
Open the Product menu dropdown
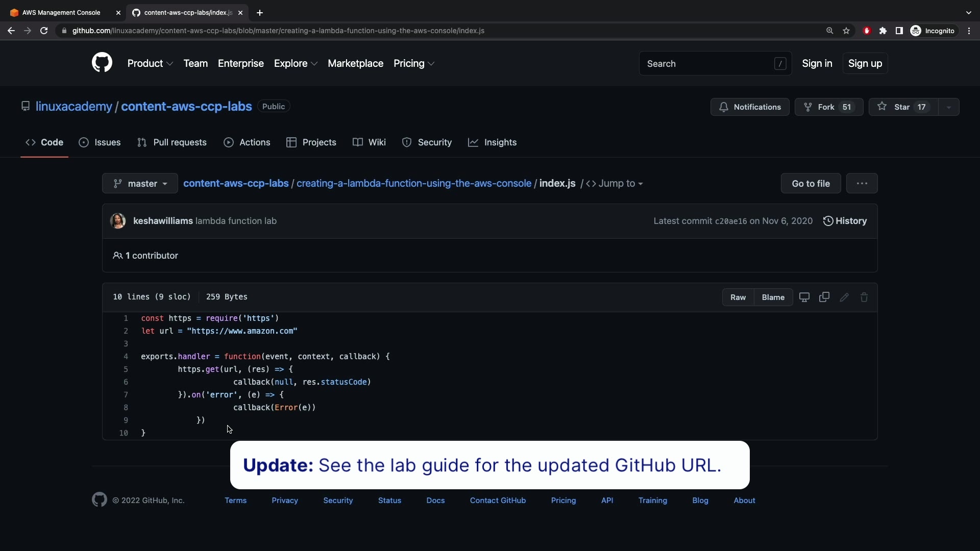(x=150, y=63)
